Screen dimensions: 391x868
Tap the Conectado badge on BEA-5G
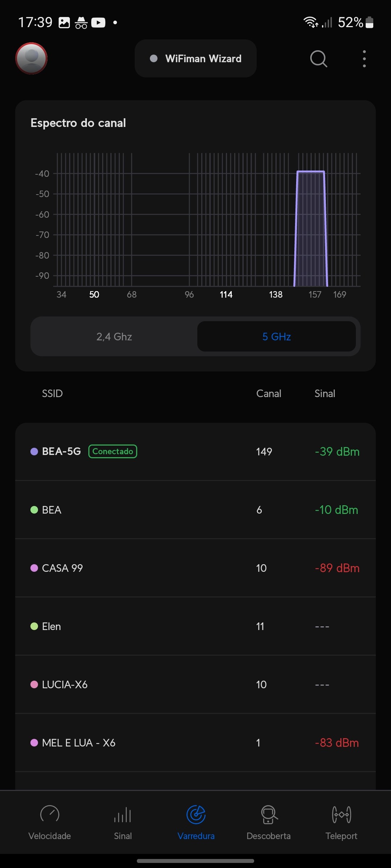tap(113, 451)
